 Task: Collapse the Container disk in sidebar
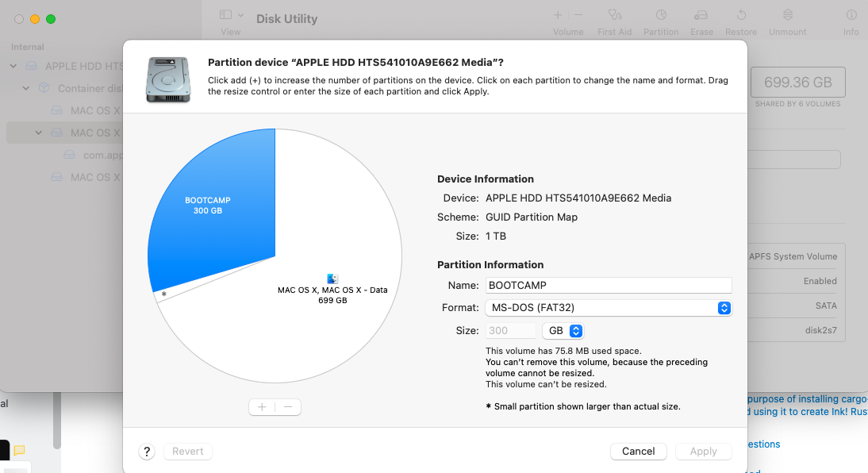click(26, 89)
